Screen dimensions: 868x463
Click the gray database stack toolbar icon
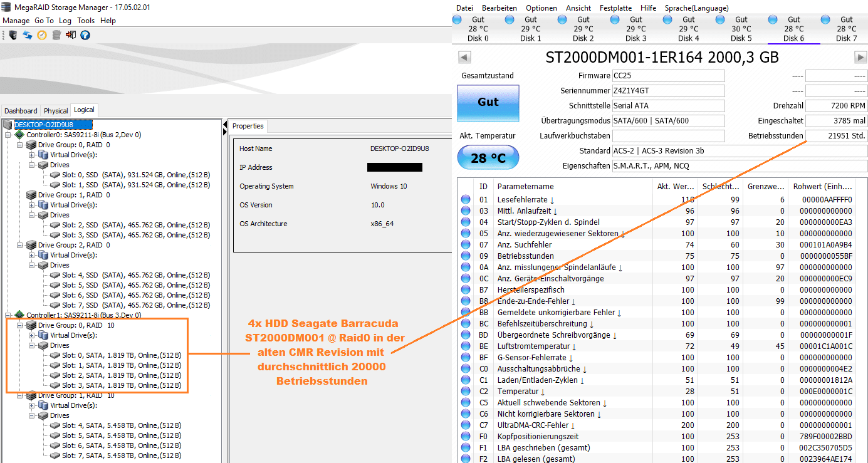pos(56,35)
